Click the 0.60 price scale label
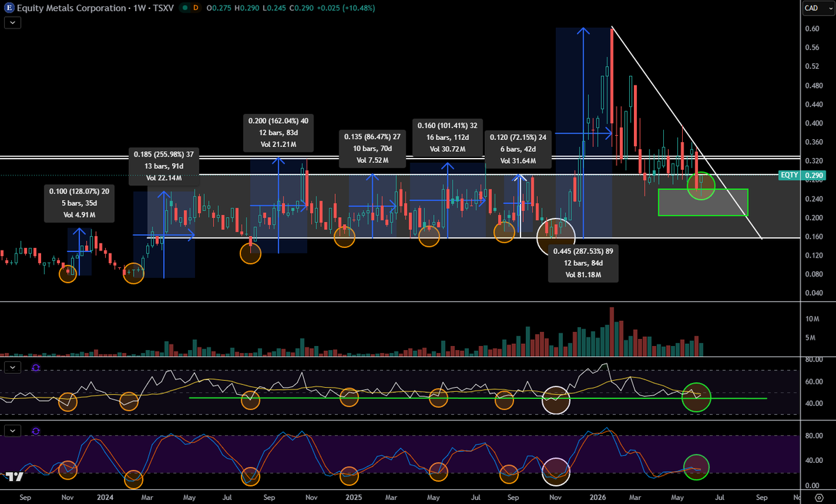Viewport: 836px width, 504px height. tap(812, 29)
